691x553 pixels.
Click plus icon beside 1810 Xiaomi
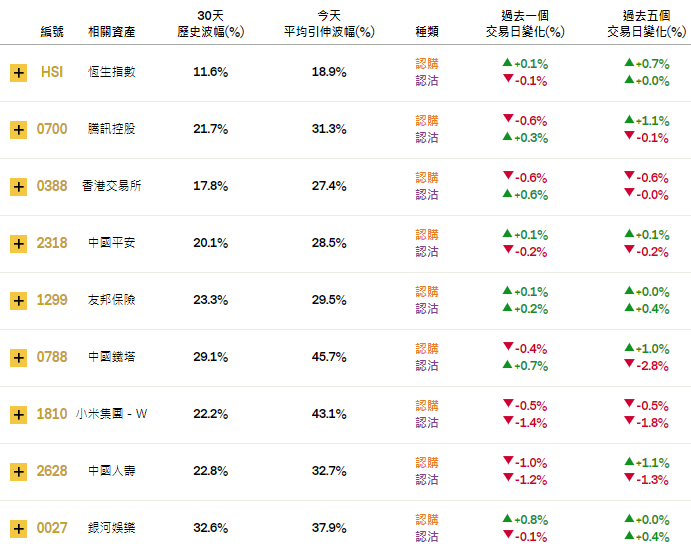18,414
